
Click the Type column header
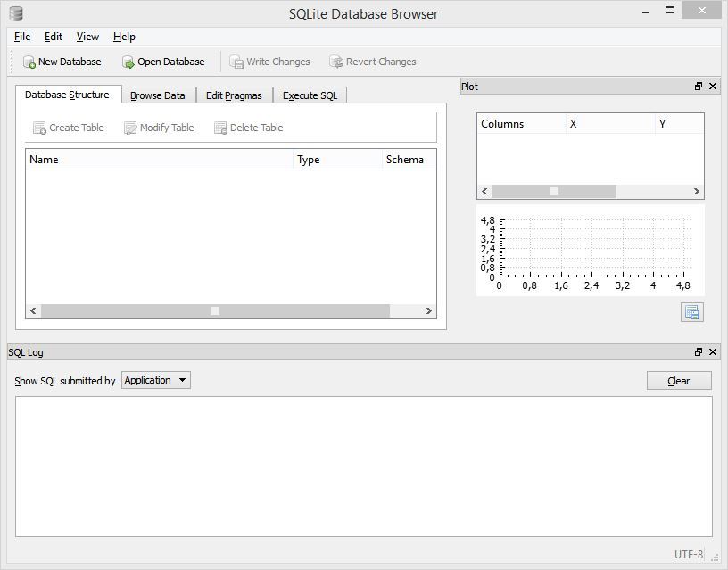337,160
